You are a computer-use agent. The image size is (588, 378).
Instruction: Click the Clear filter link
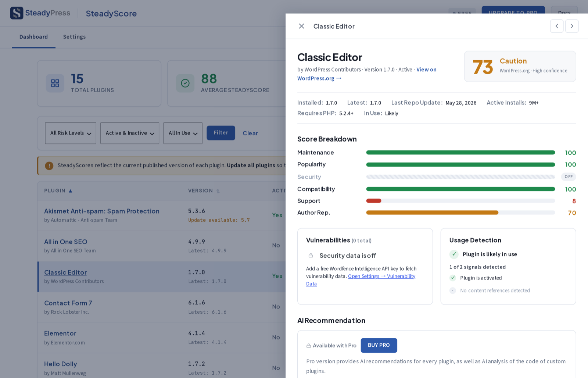point(250,133)
